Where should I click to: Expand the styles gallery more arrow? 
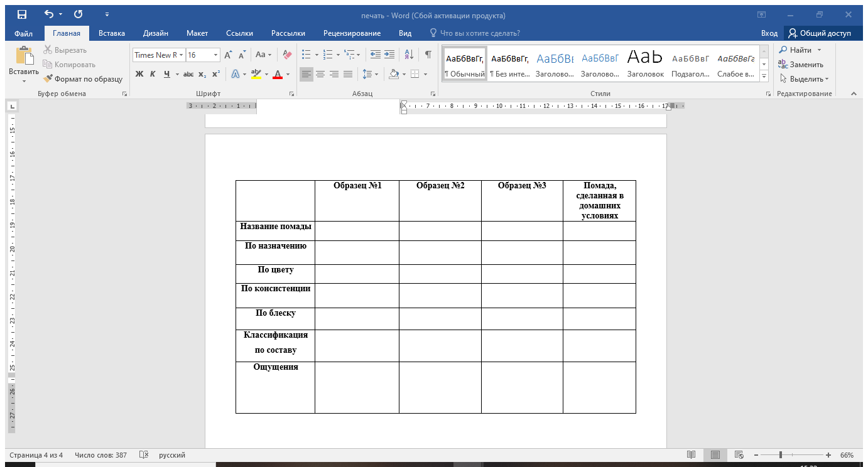point(764,77)
